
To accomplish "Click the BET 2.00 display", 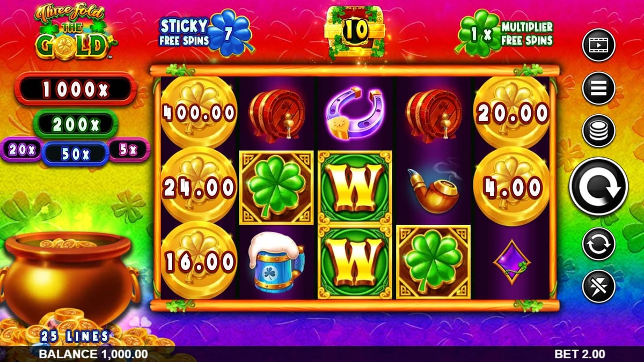I will click(x=579, y=354).
